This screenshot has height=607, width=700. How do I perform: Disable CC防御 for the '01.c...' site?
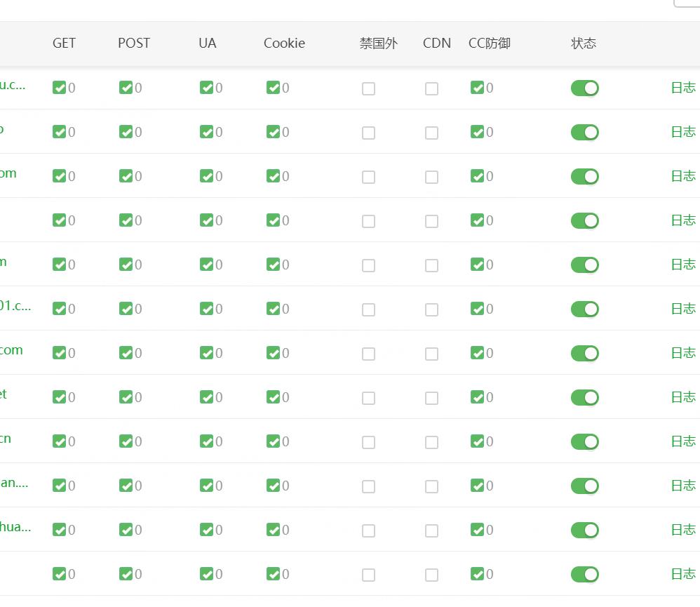pos(477,309)
